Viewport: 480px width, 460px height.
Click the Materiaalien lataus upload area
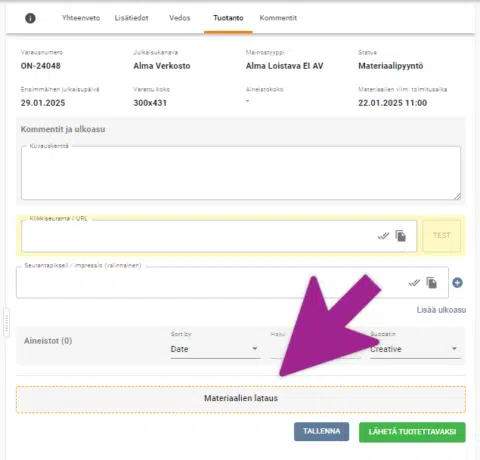241,399
